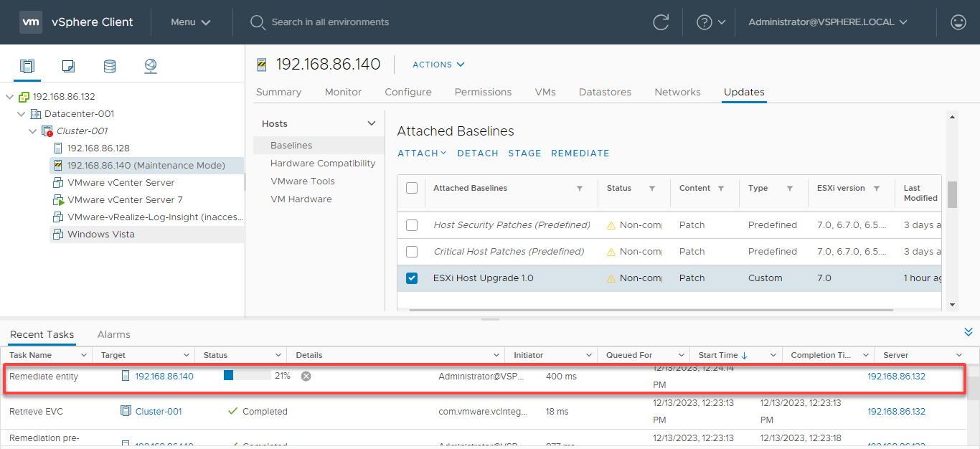Click in the Search in all environments field
The image size is (980, 449).
click(x=330, y=22)
